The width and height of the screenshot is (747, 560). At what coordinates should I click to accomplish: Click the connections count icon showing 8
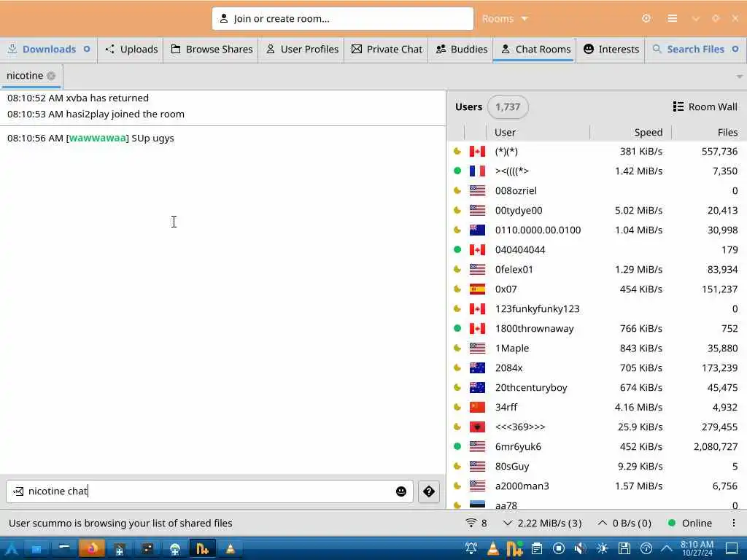(476, 524)
